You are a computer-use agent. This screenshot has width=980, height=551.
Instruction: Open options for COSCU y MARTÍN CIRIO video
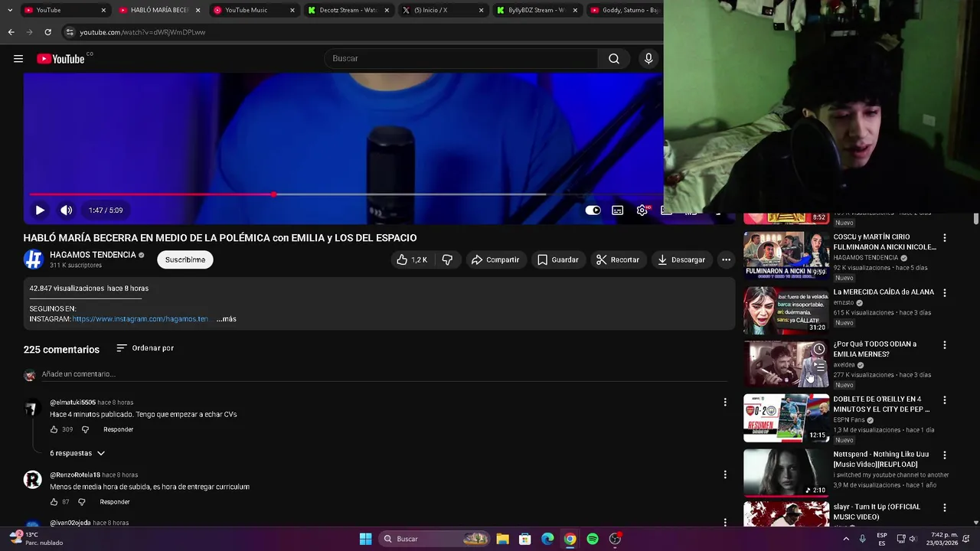(945, 238)
